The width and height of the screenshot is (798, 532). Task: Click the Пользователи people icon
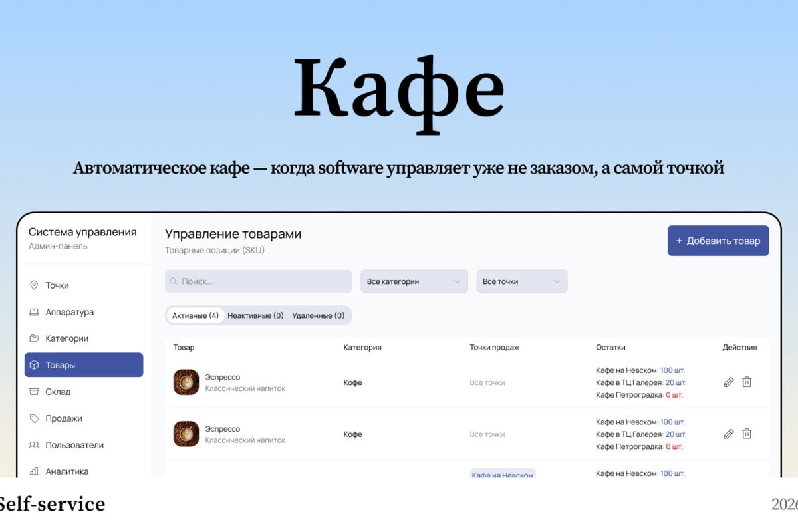[34, 445]
